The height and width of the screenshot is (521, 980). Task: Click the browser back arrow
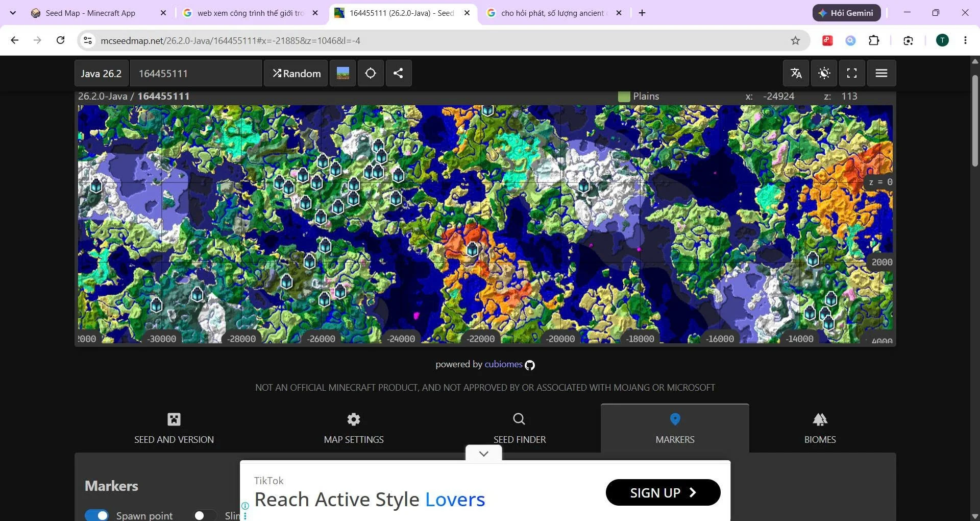click(15, 40)
